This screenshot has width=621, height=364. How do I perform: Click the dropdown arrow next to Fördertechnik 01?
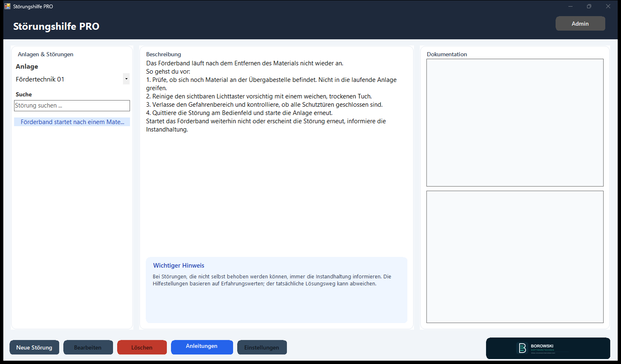pyautogui.click(x=126, y=79)
